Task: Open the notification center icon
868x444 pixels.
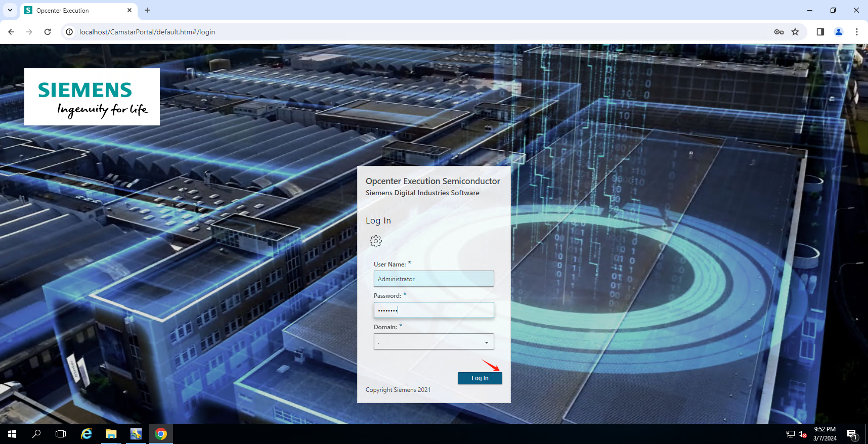Action: point(852,434)
